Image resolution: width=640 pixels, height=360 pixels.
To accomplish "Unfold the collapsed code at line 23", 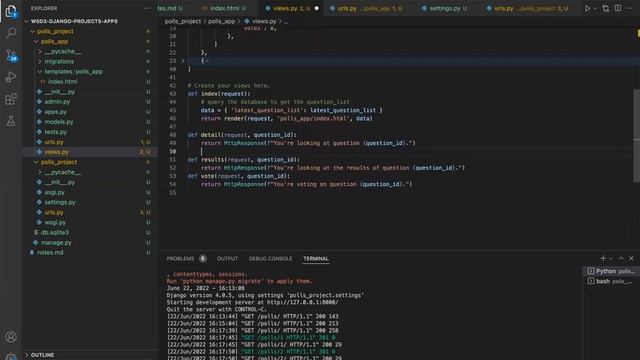I will [x=183, y=61].
